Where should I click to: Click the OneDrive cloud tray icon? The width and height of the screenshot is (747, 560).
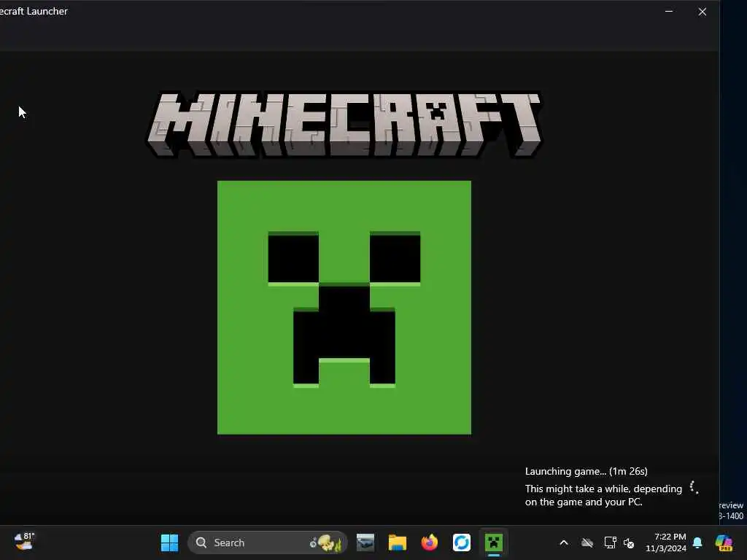coord(587,542)
